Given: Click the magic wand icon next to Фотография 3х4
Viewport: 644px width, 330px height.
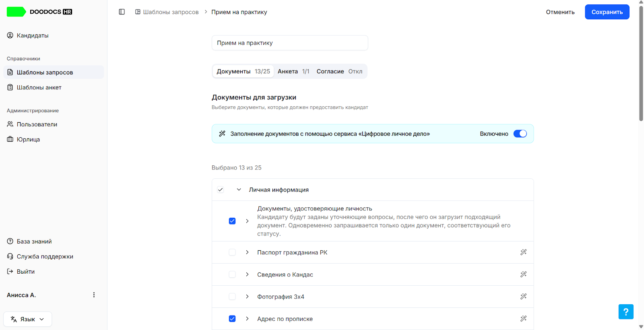Looking at the screenshot, I should pyautogui.click(x=523, y=297).
